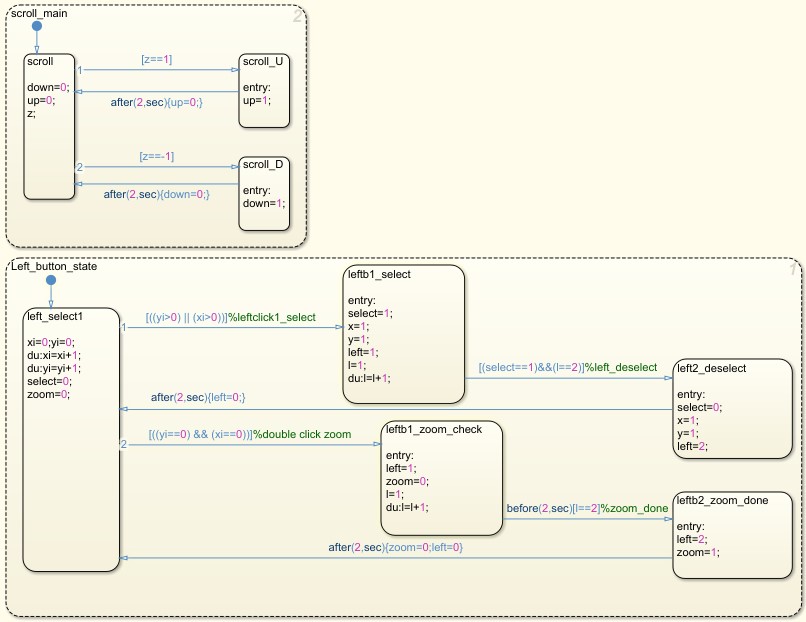This screenshot has width=806, height=622.
Task: Click the down=1; action in scroll_D
Action: click(264, 204)
